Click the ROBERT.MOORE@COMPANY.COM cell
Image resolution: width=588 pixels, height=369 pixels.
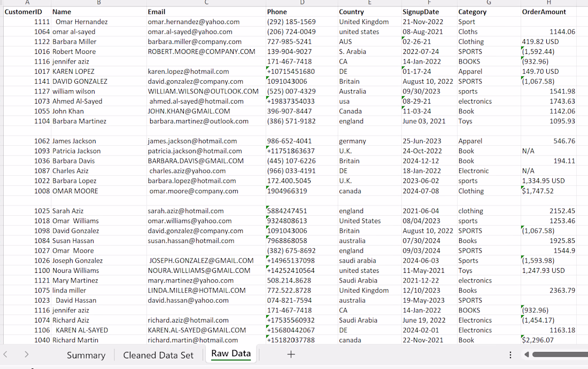206,52
